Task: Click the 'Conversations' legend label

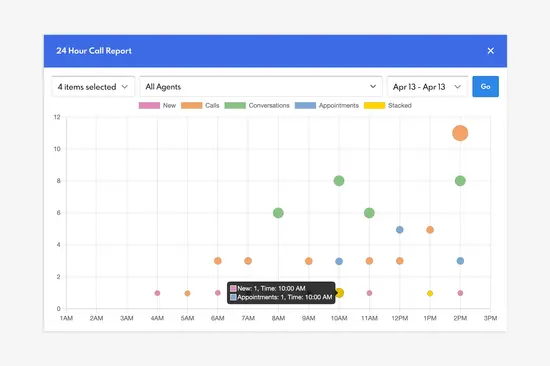Action: coord(269,106)
